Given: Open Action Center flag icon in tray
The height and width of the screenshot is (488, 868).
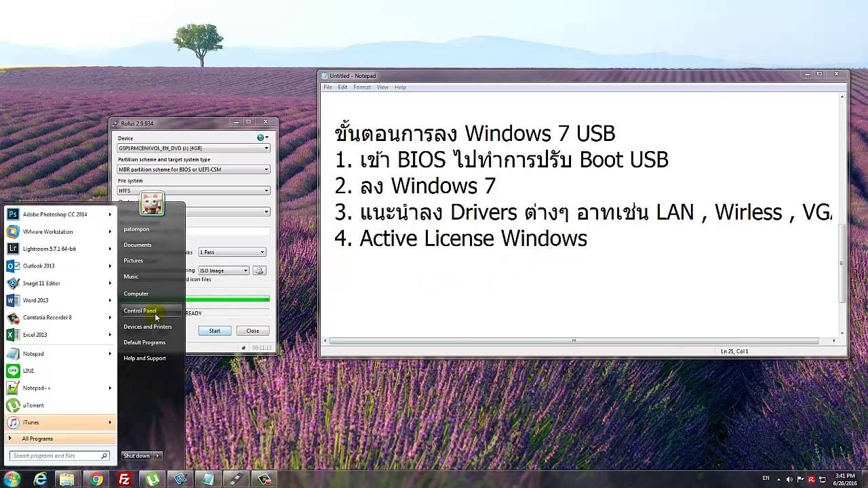Looking at the screenshot, I should pos(800,479).
